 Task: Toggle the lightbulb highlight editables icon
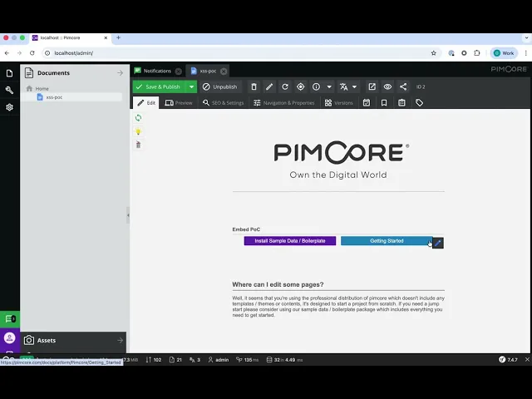[138, 131]
